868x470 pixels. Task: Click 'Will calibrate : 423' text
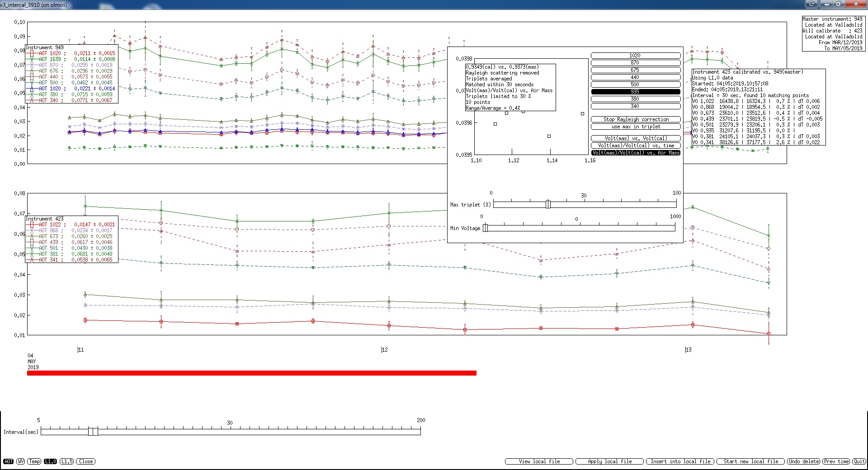pyautogui.click(x=832, y=31)
